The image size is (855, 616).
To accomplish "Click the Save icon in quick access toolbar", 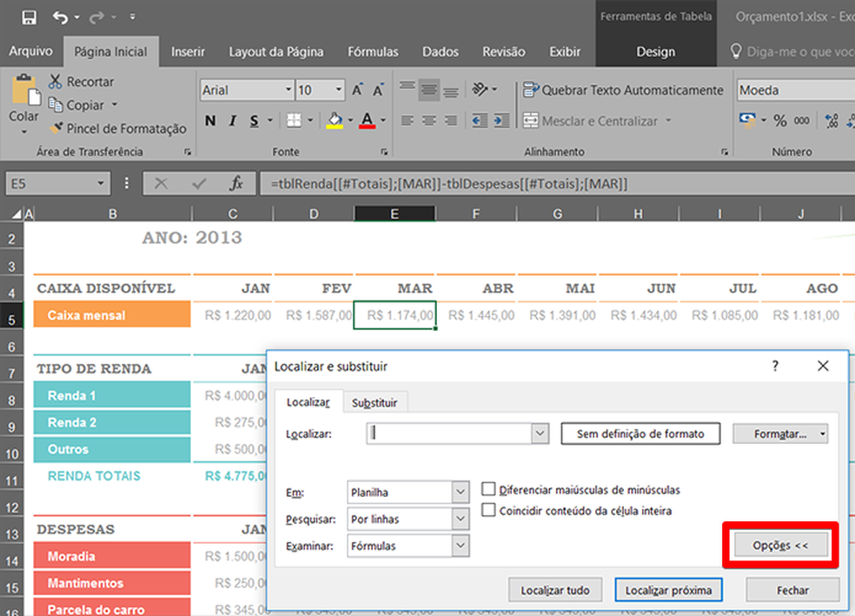I will [x=29, y=17].
